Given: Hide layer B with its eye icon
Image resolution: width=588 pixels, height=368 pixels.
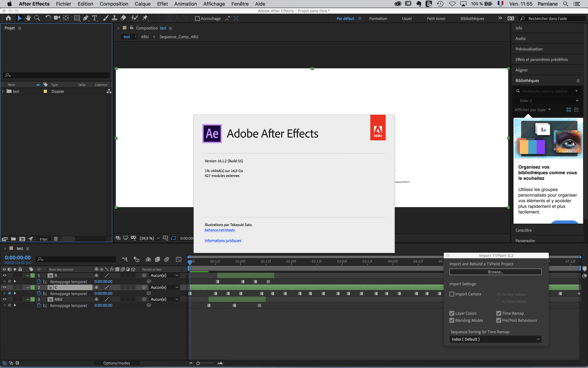Looking at the screenshot, I should pyautogui.click(x=4, y=275).
